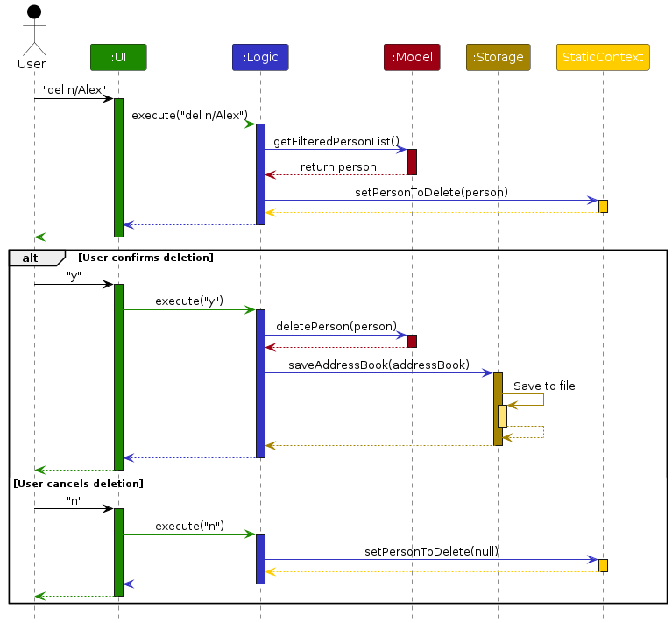Viewport: 672px width, 623px height.
Task: Select the saveAddressBook(addressBook) message label
Action: click(378, 365)
